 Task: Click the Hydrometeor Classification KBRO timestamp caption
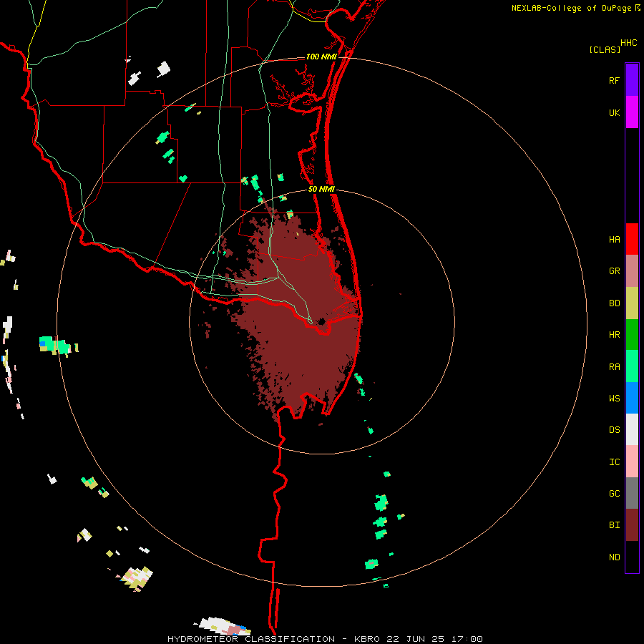[325, 639]
